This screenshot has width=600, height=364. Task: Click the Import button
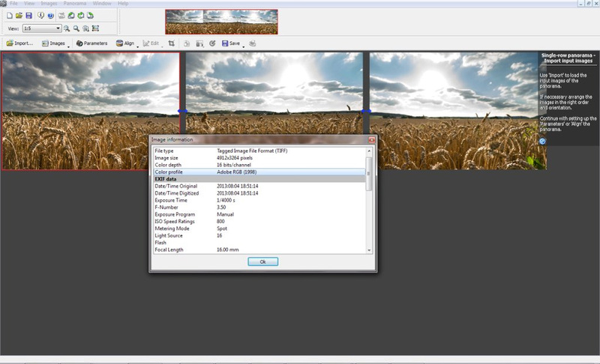pyautogui.click(x=20, y=43)
